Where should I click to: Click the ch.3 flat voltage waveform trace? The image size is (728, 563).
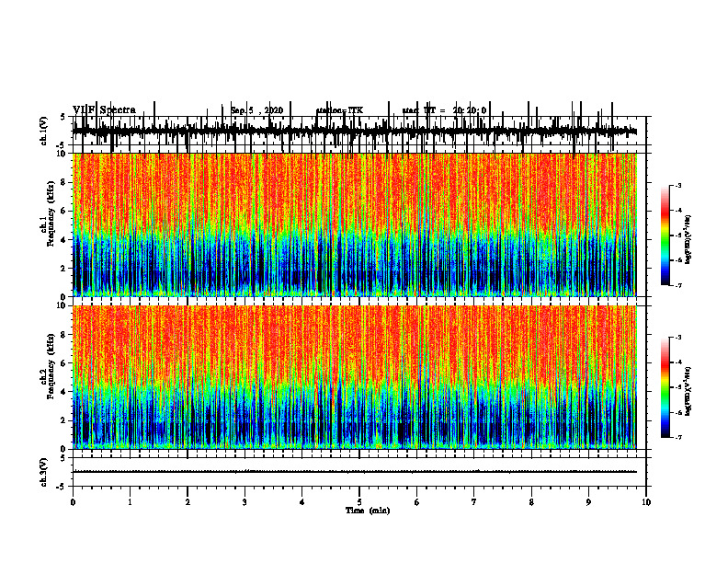354,472
